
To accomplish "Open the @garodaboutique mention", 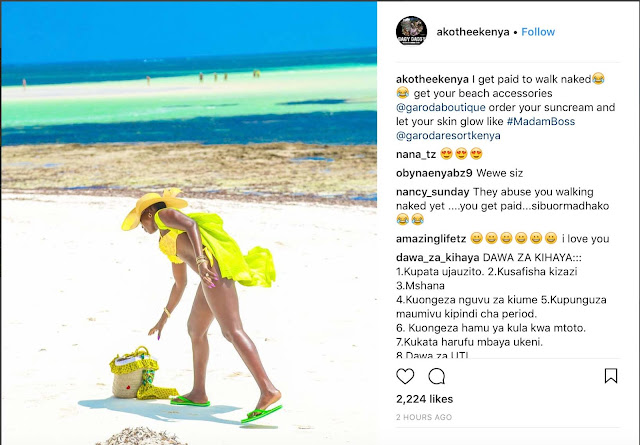I will (x=441, y=107).
